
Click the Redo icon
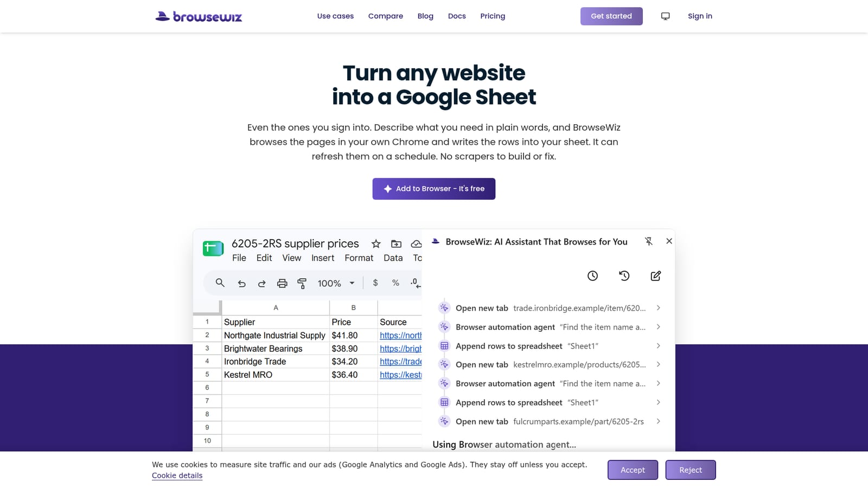[261, 284]
